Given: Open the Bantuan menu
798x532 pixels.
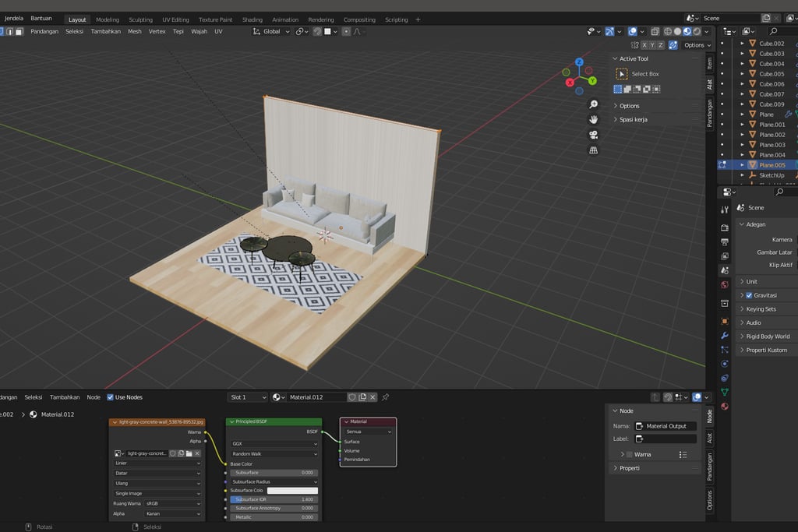Looking at the screenshot, I should [41, 19].
